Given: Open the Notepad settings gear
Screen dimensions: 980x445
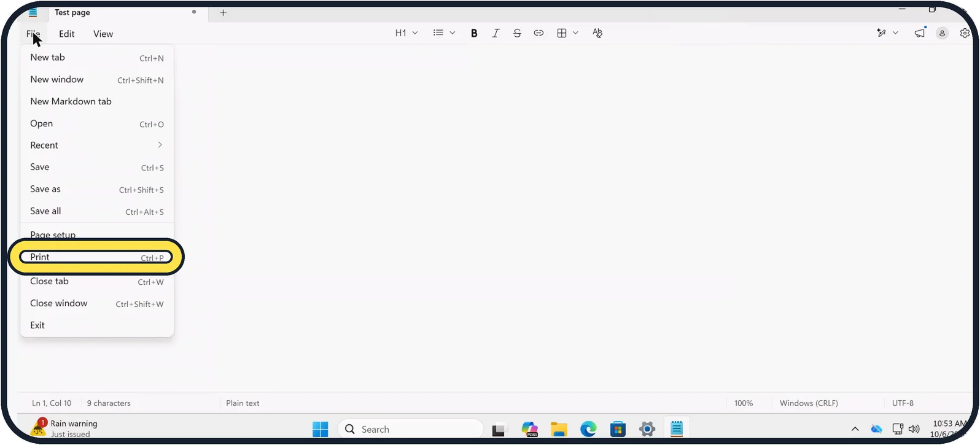Looking at the screenshot, I should pos(965,33).
